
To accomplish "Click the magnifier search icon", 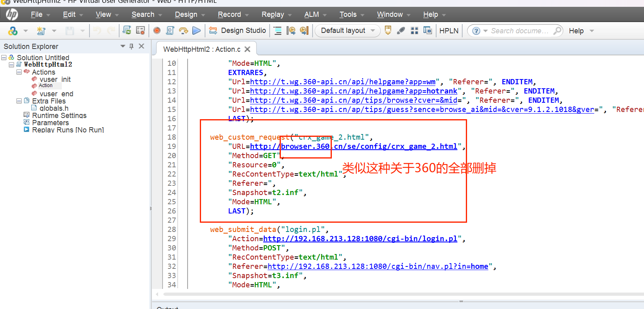I will [x=557, y=30].
